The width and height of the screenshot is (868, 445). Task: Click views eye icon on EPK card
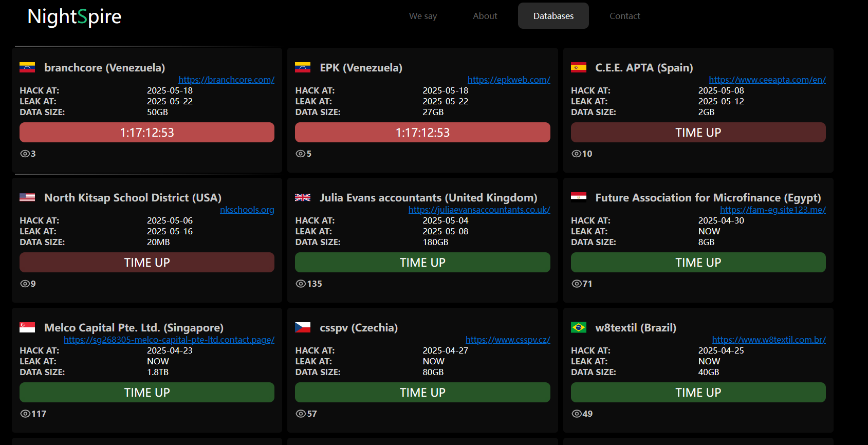click(x=301, y=154)
